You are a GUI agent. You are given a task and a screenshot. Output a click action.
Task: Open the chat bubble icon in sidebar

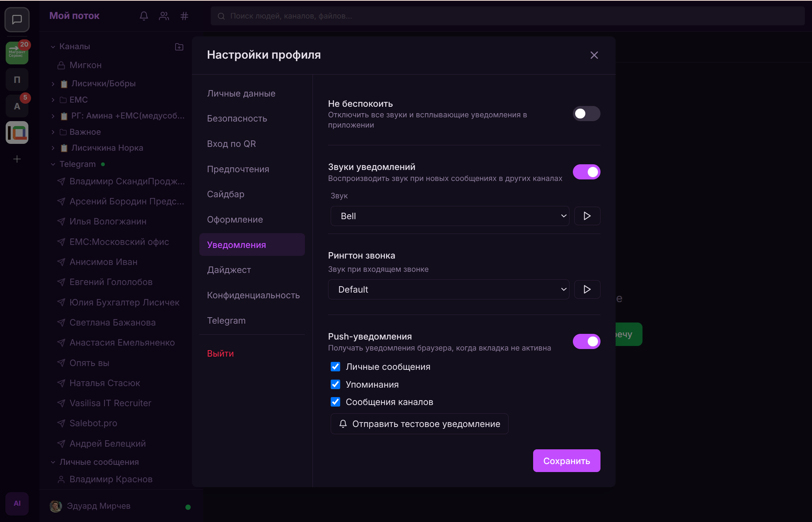tap(17, 20)
